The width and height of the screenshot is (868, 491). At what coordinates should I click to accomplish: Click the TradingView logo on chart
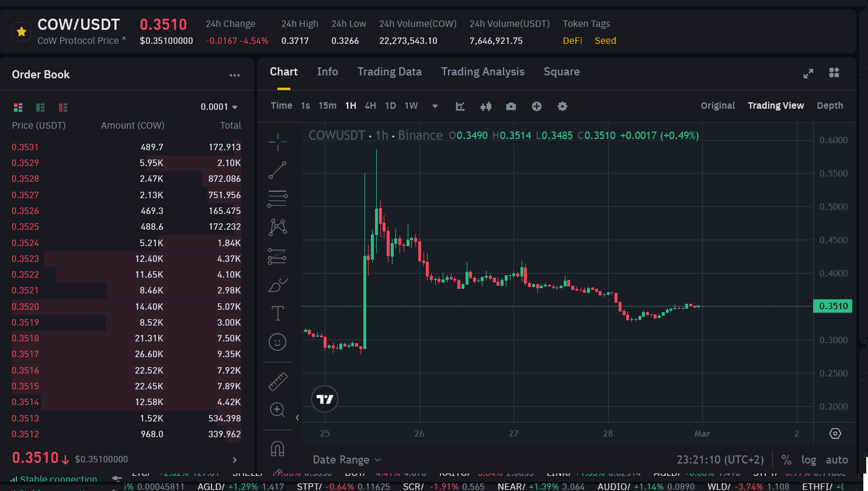pyautogui.click(x=325, y=399)
